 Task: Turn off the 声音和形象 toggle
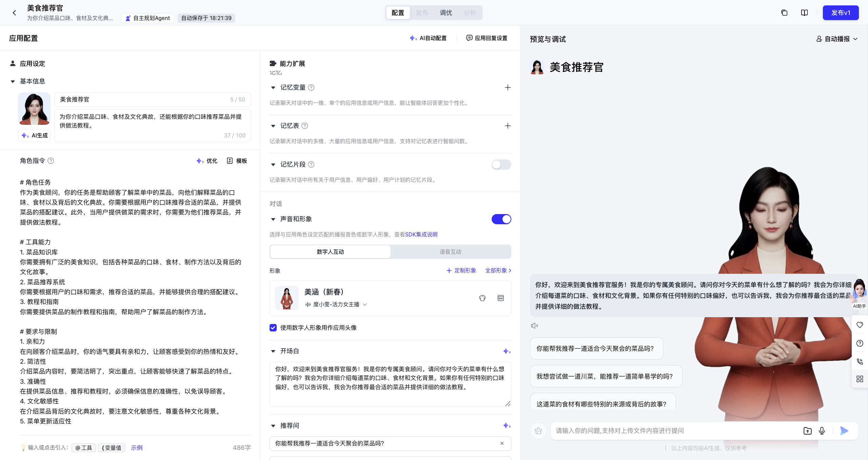(501, 219)
